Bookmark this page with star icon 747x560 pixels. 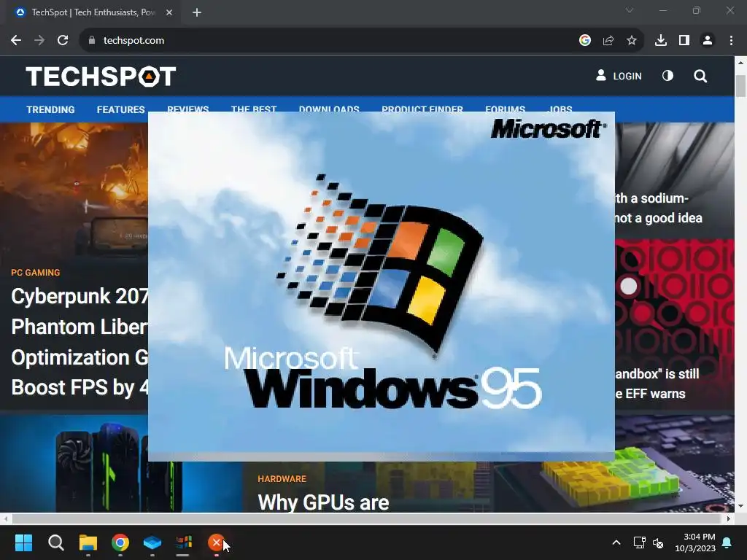[632, 41]
